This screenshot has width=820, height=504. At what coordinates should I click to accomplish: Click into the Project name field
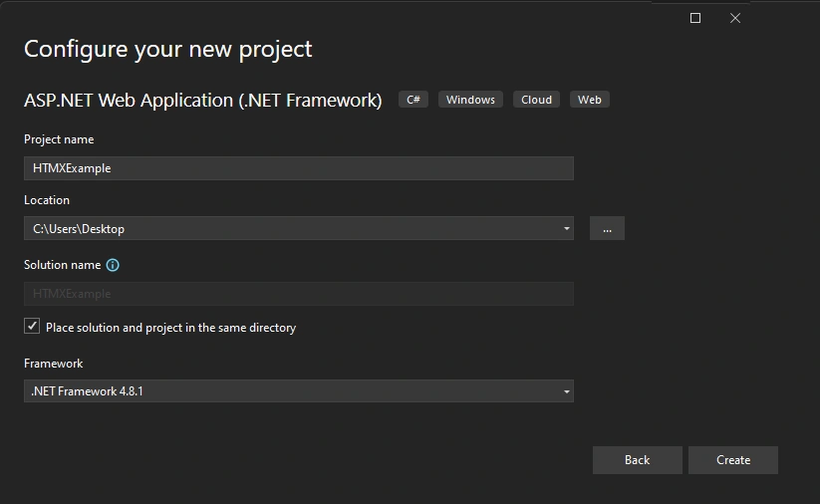(299, 168)
